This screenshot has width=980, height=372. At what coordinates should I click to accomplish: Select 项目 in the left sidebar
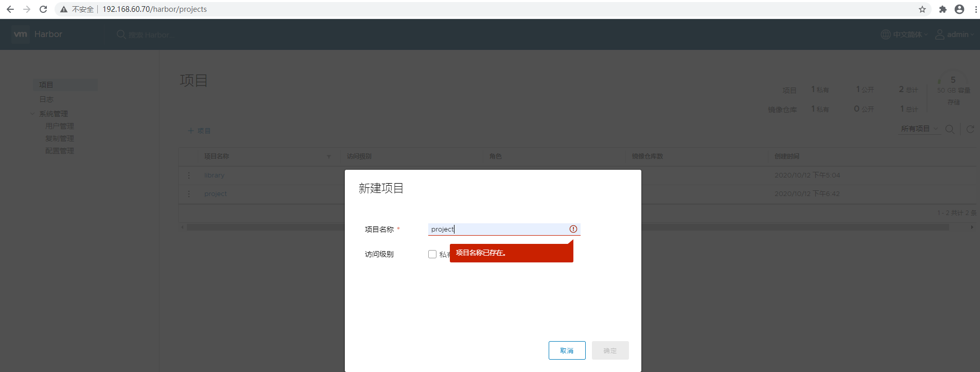65,85
